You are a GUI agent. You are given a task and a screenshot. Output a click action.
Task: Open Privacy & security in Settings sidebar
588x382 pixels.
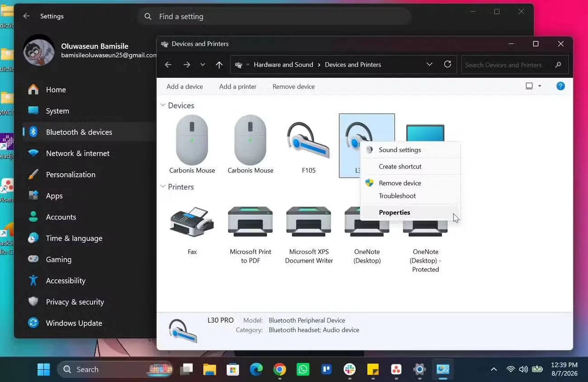[89, 302]
